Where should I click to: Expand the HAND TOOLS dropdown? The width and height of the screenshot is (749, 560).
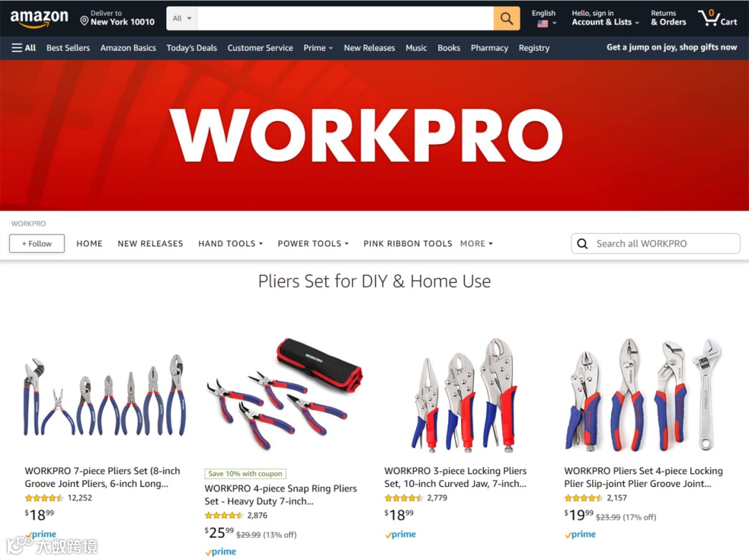231,243
